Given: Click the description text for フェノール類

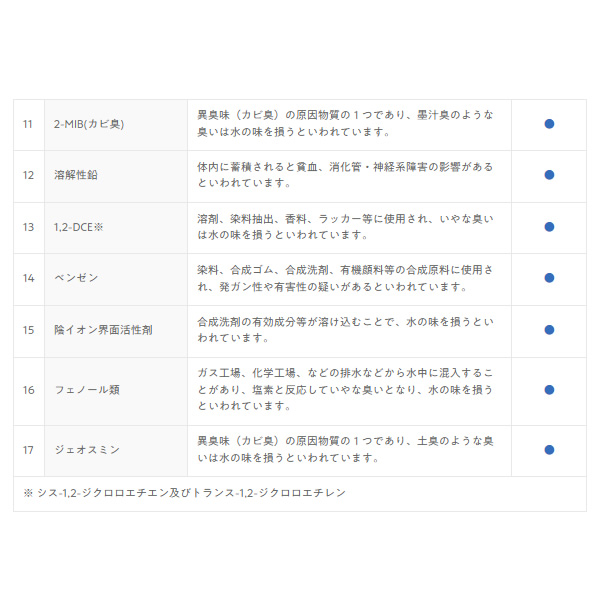Looking at the screenshot, I should pyautogui.click(x=344, y=389).
